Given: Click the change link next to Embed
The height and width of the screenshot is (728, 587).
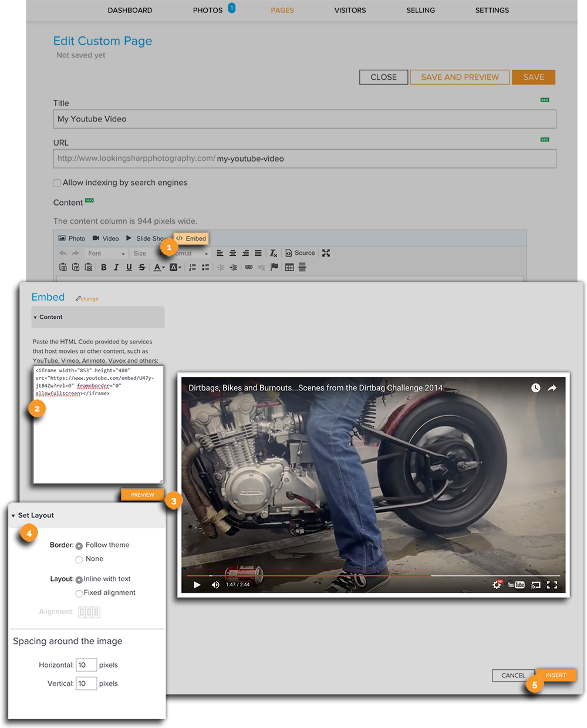Looking at the screenshot, I should (87, 299).
